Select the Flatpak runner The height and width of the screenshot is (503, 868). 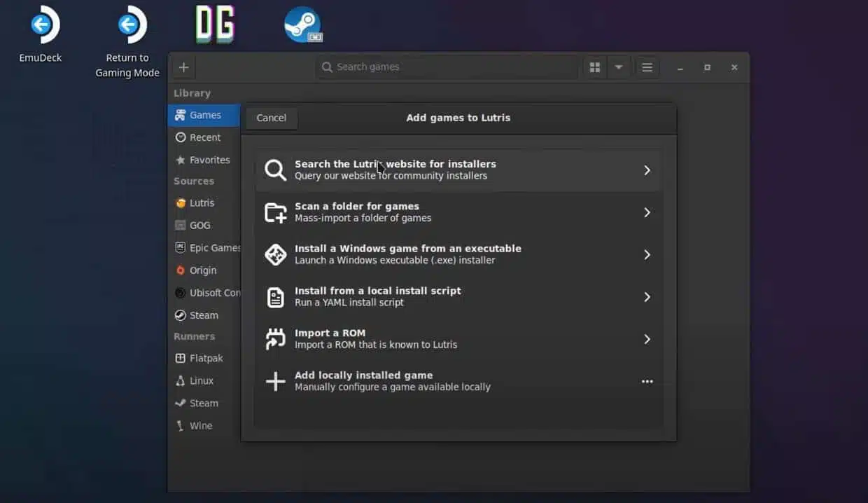[x=204, y=358]
